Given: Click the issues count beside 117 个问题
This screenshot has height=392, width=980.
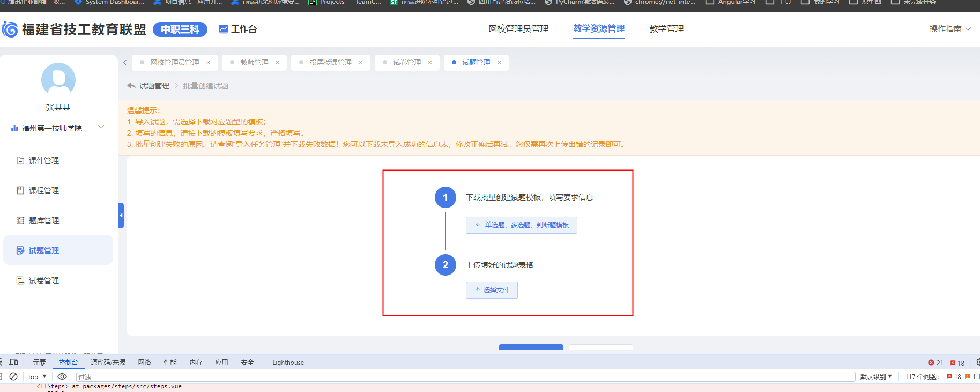Looking at the screenshot, I should (954, 377).
